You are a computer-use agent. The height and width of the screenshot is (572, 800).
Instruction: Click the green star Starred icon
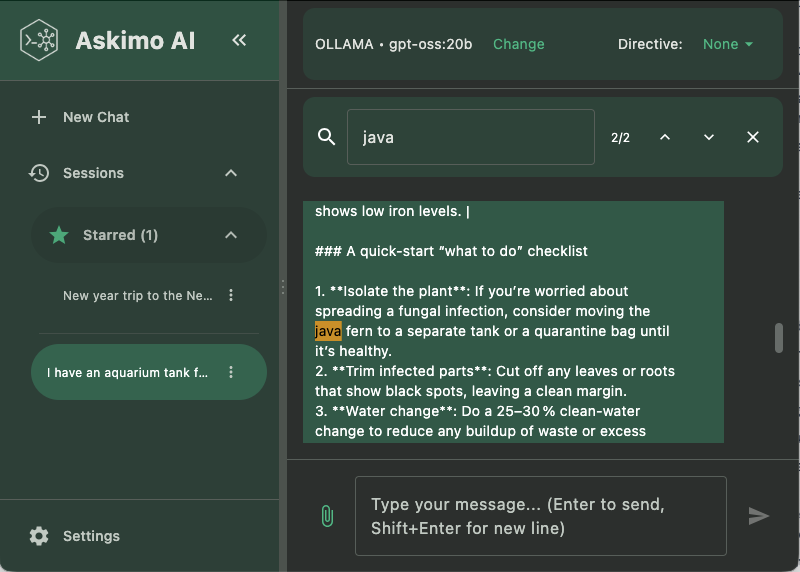pyautogui.click(x=59, y=235)
